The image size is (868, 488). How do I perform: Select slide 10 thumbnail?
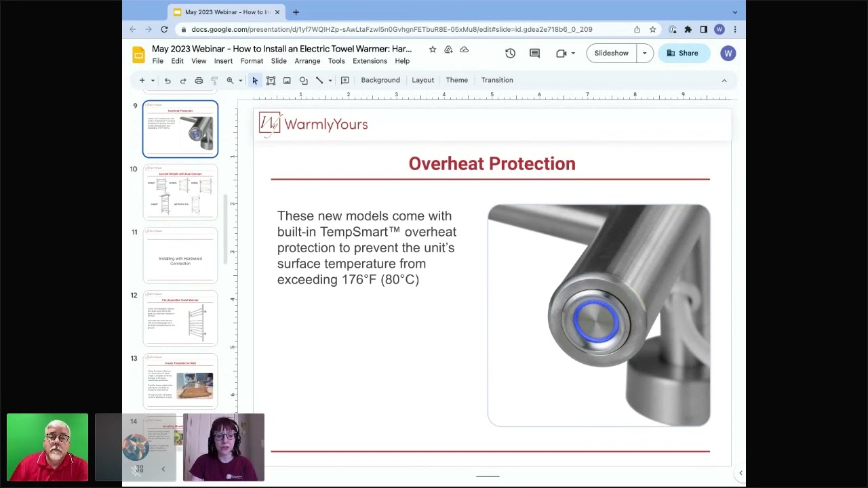pos(180,192)
